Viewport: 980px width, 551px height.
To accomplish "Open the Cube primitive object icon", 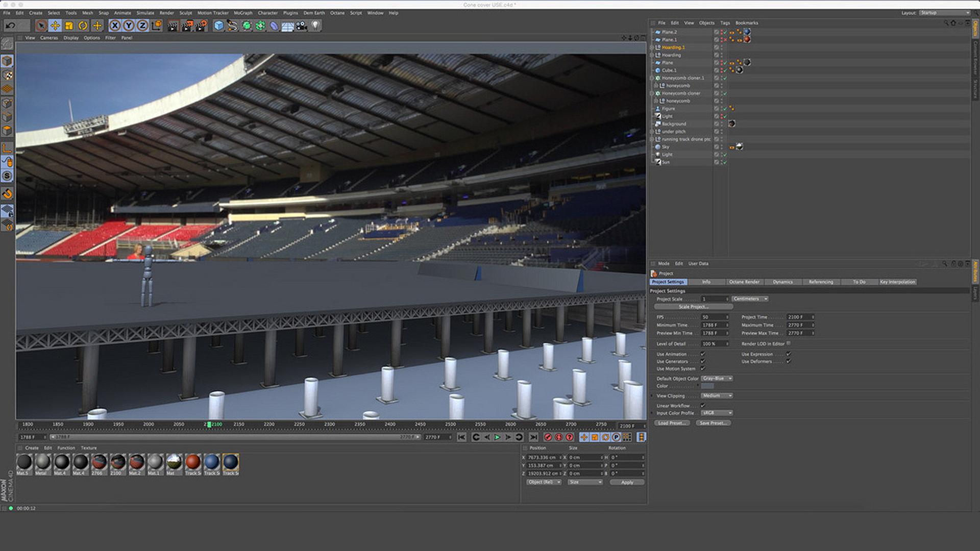I will click(219, 26).
